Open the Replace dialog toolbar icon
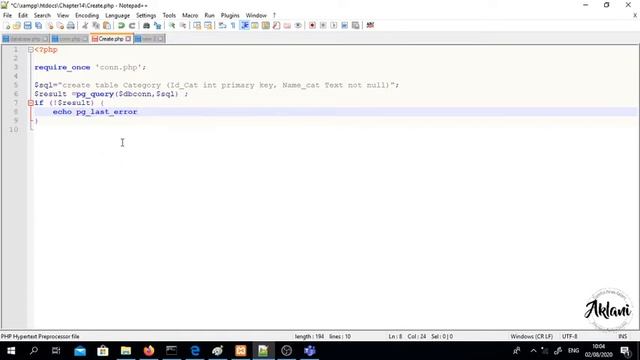The height and width of the screenshot is (360, 640). coord(157,26)
